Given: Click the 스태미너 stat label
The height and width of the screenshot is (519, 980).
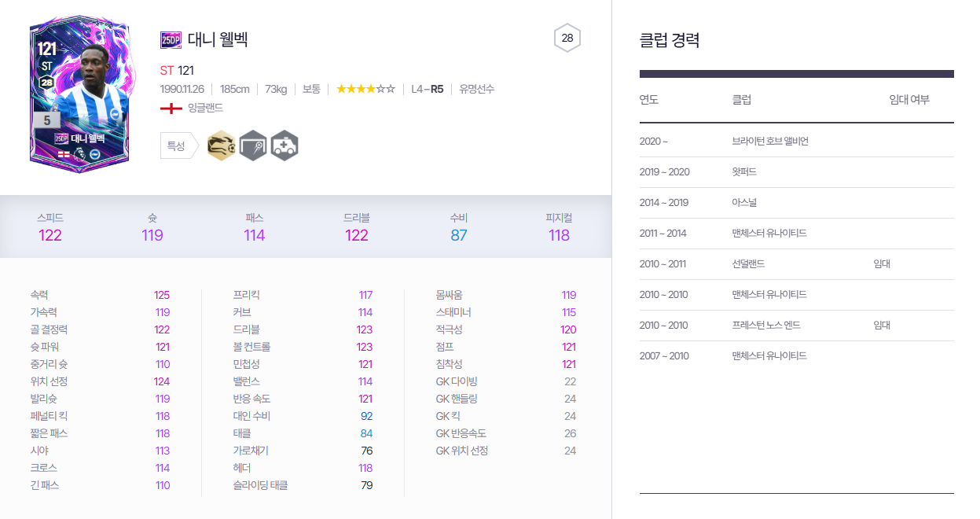Looking at the screenshot, I should 454,312.
